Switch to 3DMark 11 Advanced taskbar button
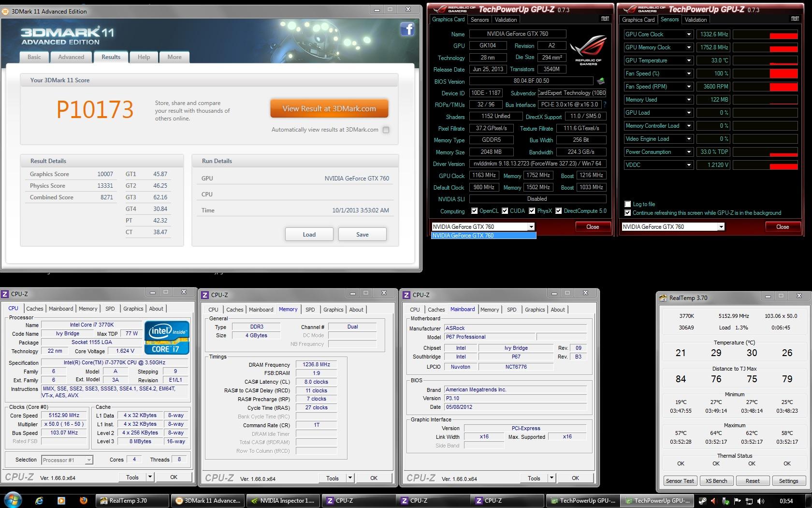The width and height of the screenshot is (812, 508). click(x=208, y=501)
